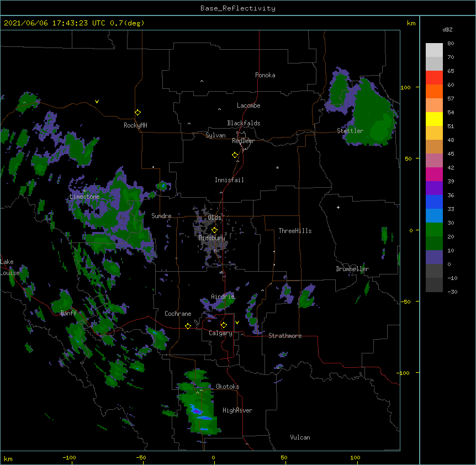Click the yellow diamond marker near RockyMH

point(138,113)
